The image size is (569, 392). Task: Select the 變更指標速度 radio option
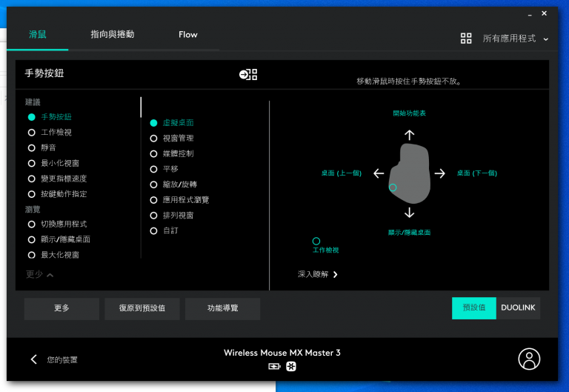coord(57,179)
